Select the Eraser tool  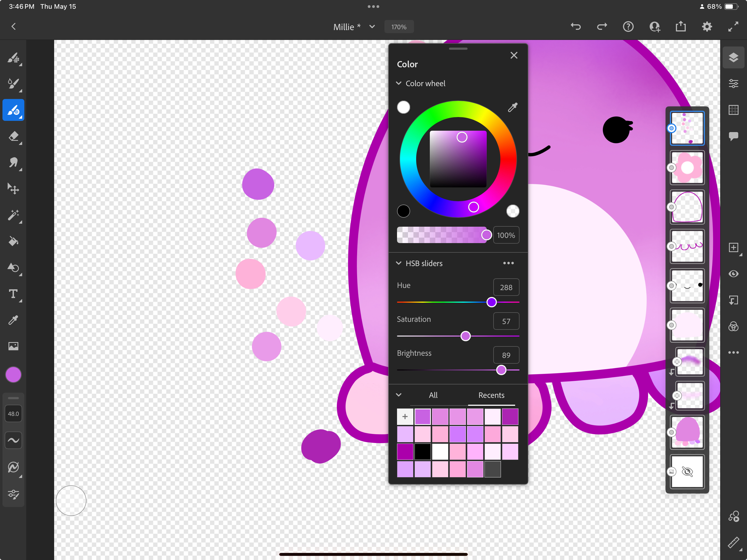coord(13,136)
